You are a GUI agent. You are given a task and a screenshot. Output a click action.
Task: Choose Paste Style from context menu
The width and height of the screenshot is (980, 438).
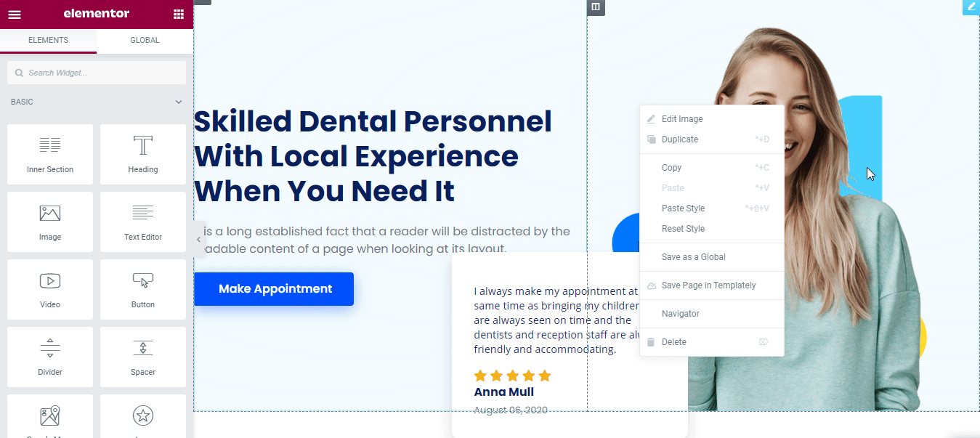point(712,208)
